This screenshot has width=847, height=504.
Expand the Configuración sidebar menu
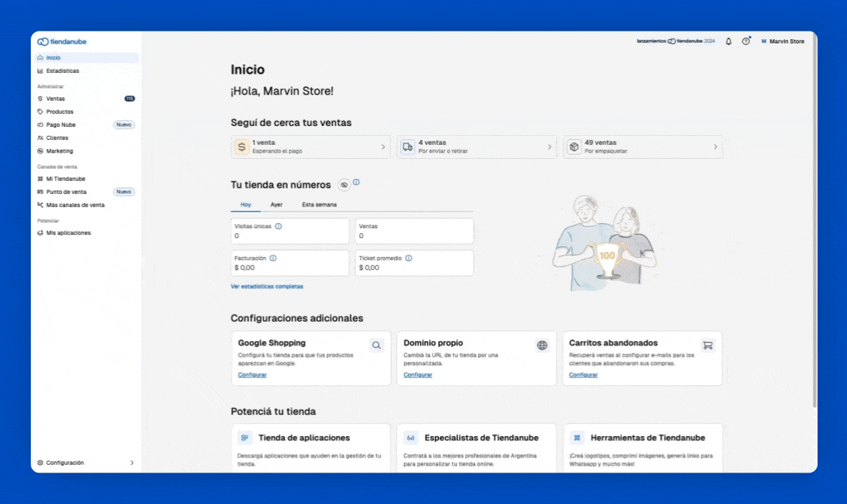85,463
